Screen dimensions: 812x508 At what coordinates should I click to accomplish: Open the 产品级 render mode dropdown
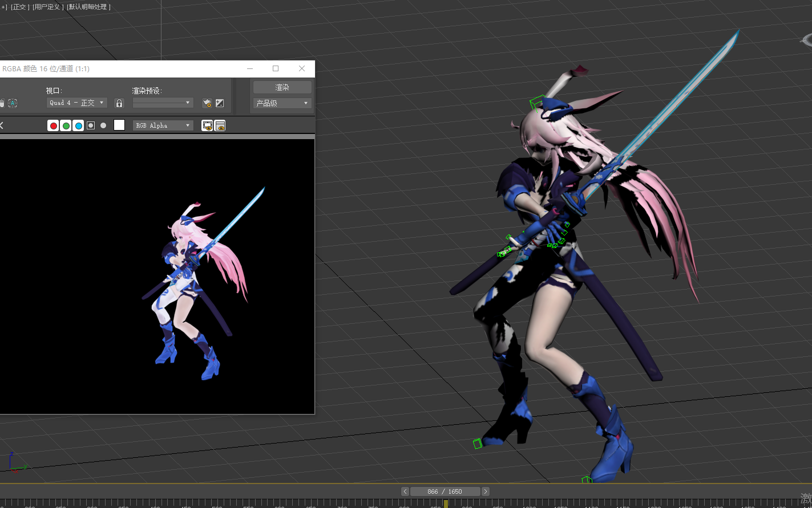coord(282,103)
